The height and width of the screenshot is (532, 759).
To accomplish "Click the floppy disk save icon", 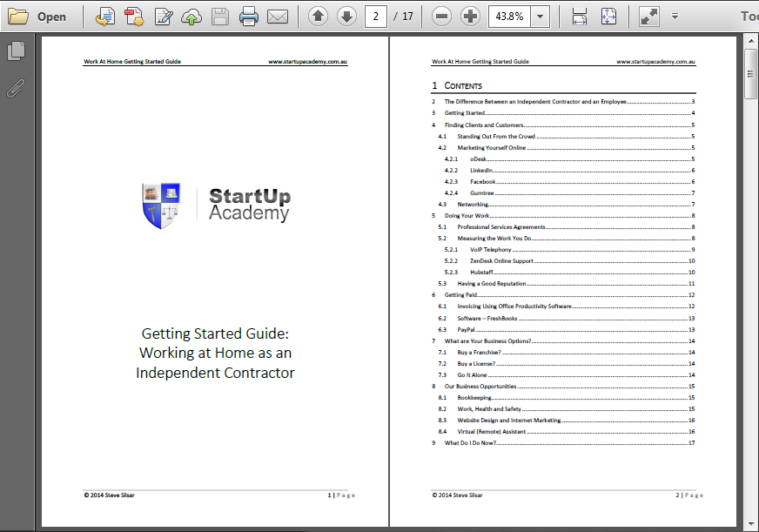I will click(220, 17).
